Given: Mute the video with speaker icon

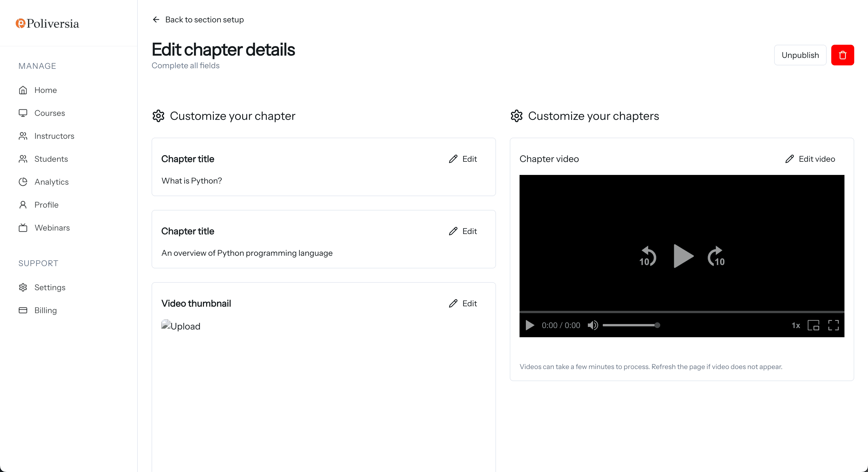Looking at the screenshot, I should 593,325.
